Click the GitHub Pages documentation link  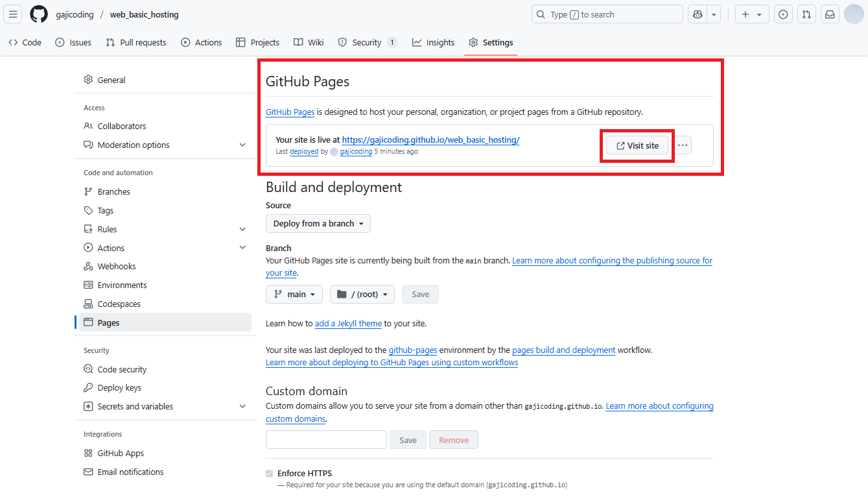[290, 112]
